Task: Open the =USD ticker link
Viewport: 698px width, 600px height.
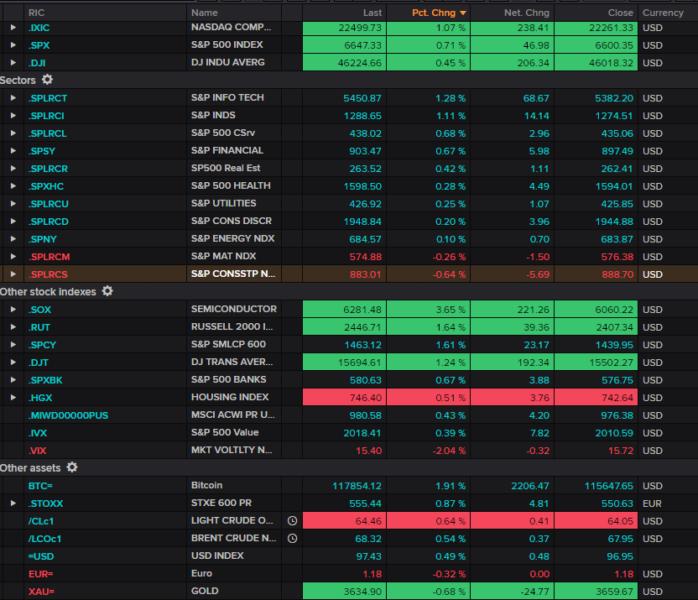Action: (41, 556)
